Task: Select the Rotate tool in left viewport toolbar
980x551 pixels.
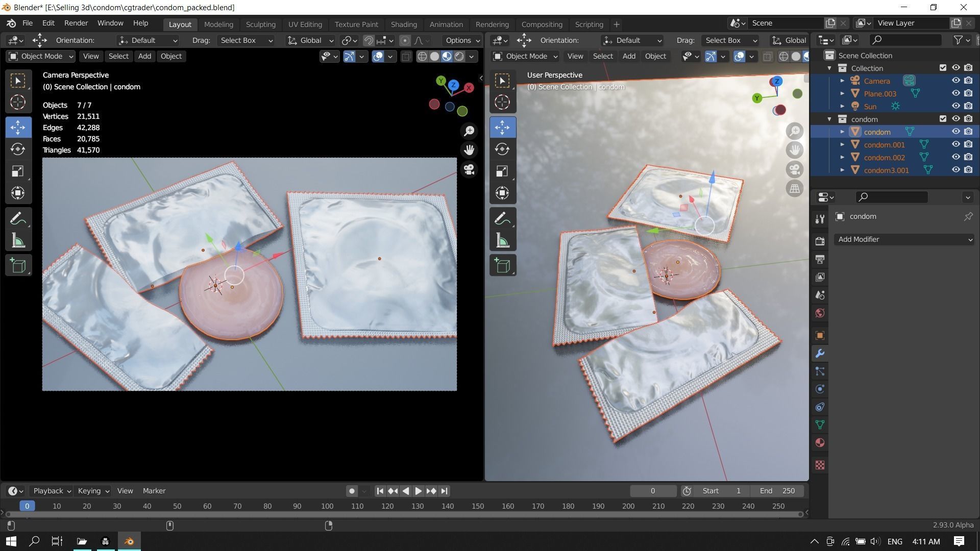Action: pos(18,149)
